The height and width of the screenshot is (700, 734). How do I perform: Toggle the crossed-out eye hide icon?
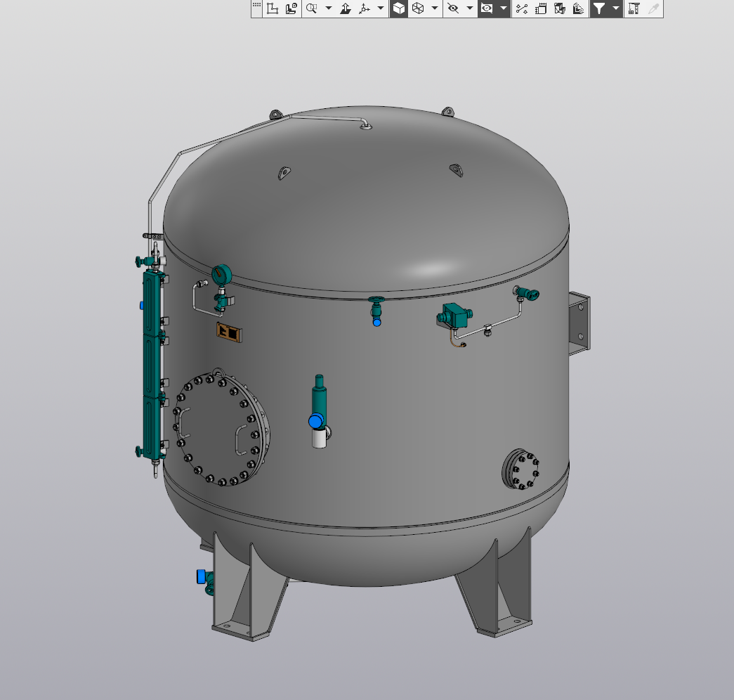(453, 8)
